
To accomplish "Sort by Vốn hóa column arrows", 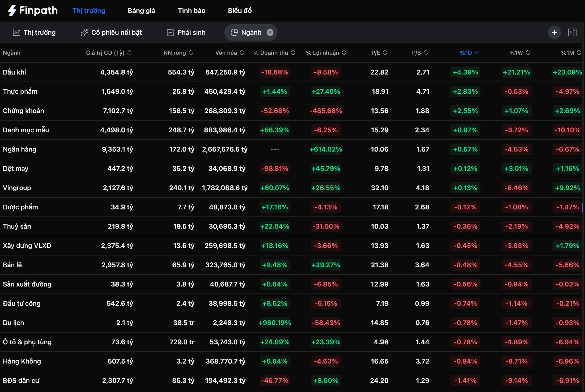I will [242, 53].
